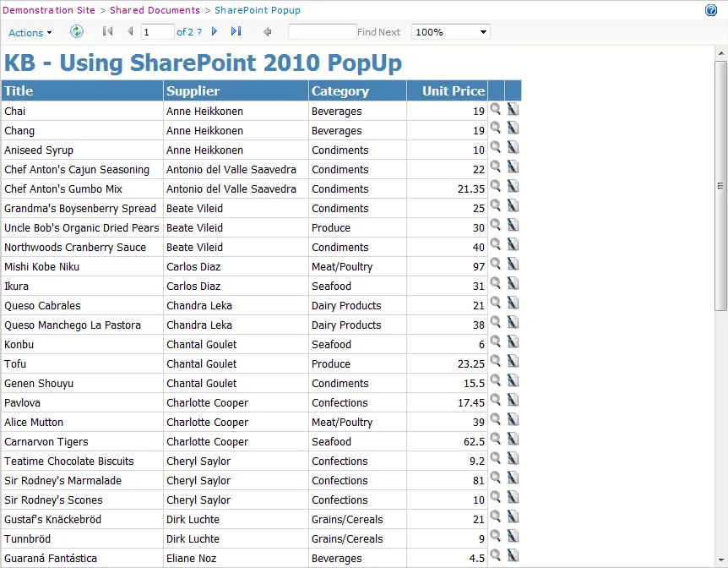View details for Chai with the magnifier icon
This screenshot has height=568, width=728.
pyautogui.click(x=496, y=108)
